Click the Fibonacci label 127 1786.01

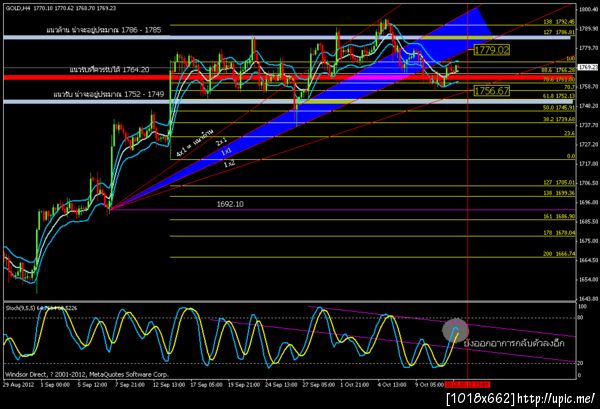pos(559,33)
